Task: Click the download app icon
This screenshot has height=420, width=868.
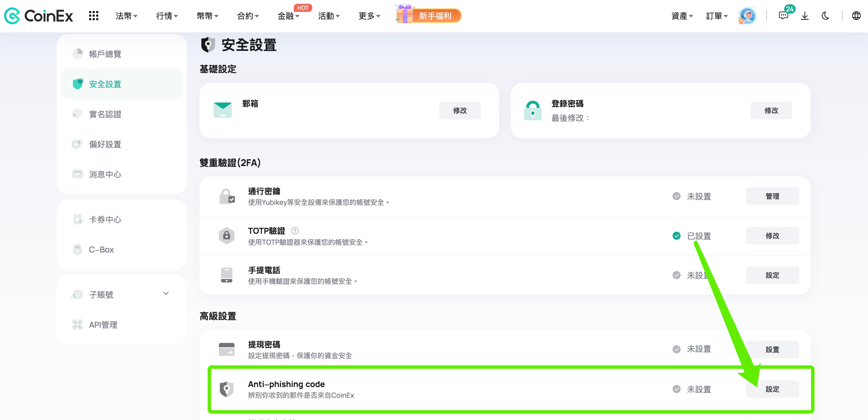Action: [805, 16]
